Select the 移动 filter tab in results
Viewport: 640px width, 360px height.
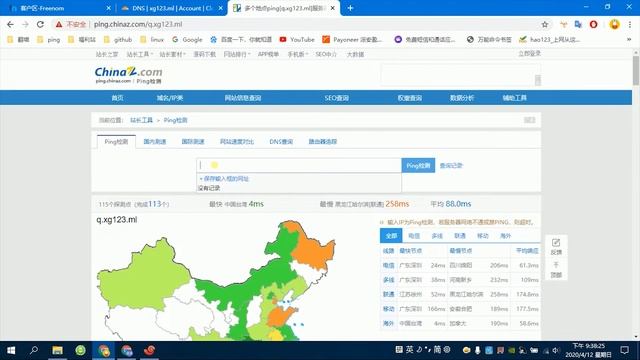(x=482, y=236)
